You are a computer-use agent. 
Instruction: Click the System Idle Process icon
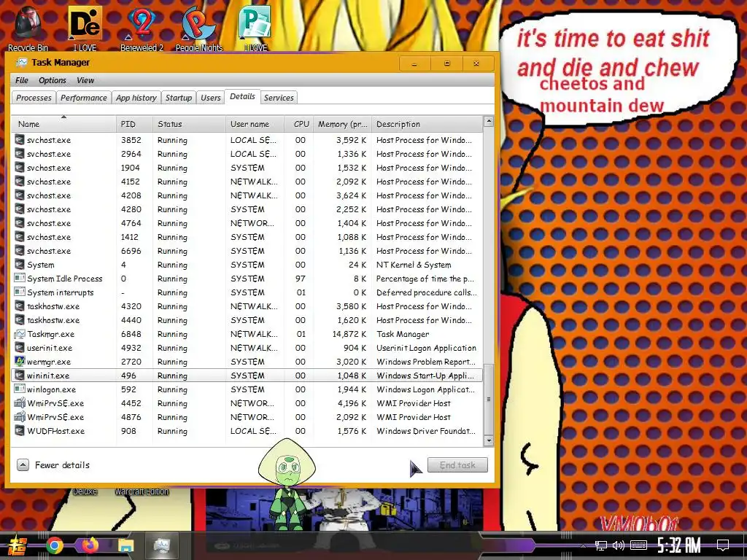pos(20,278)
